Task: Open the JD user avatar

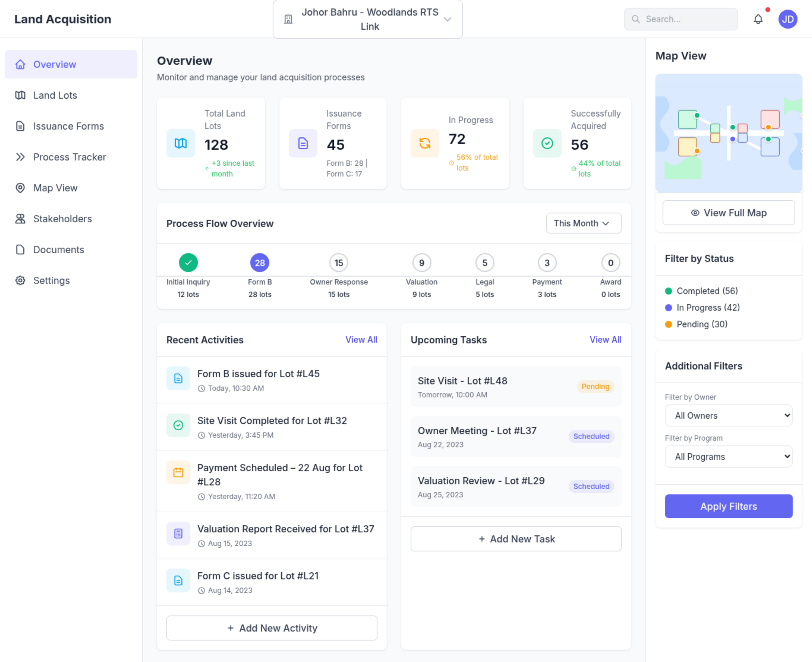Action: click(x=788, y=19)
